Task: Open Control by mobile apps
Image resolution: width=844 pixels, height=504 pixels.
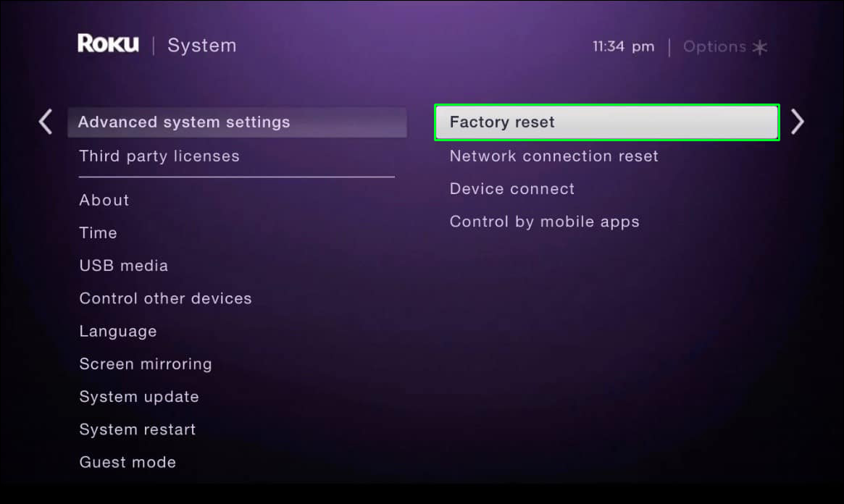Action: click(x=544, y=222)
